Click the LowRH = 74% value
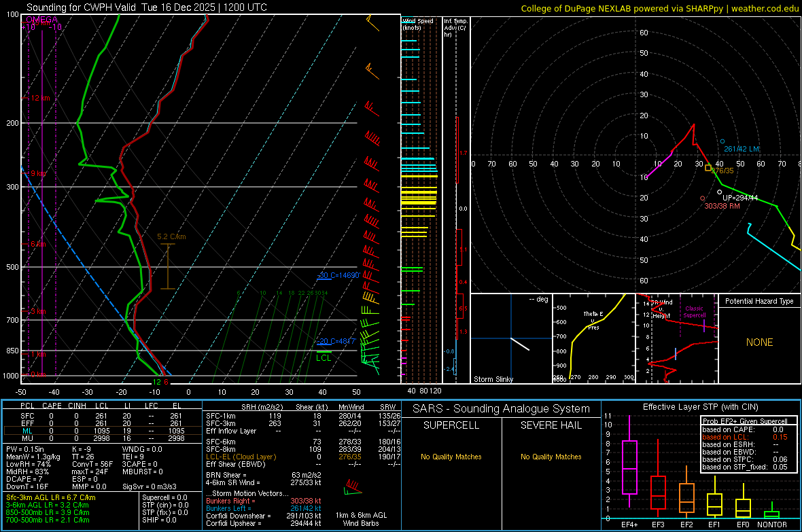This screenshot has width=802, height=532. (x=28, y=464)
